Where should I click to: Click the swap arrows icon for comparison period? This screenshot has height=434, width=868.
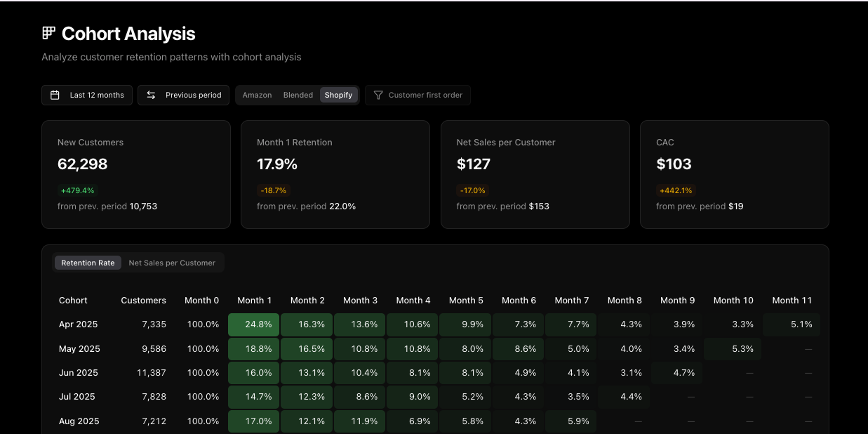pyautogui.click(x=151, y=95)
